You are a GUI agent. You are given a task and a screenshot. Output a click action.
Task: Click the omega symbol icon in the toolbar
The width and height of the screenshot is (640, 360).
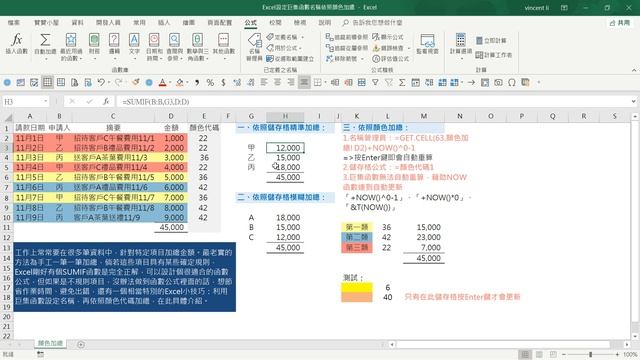(x=512, y=82)
